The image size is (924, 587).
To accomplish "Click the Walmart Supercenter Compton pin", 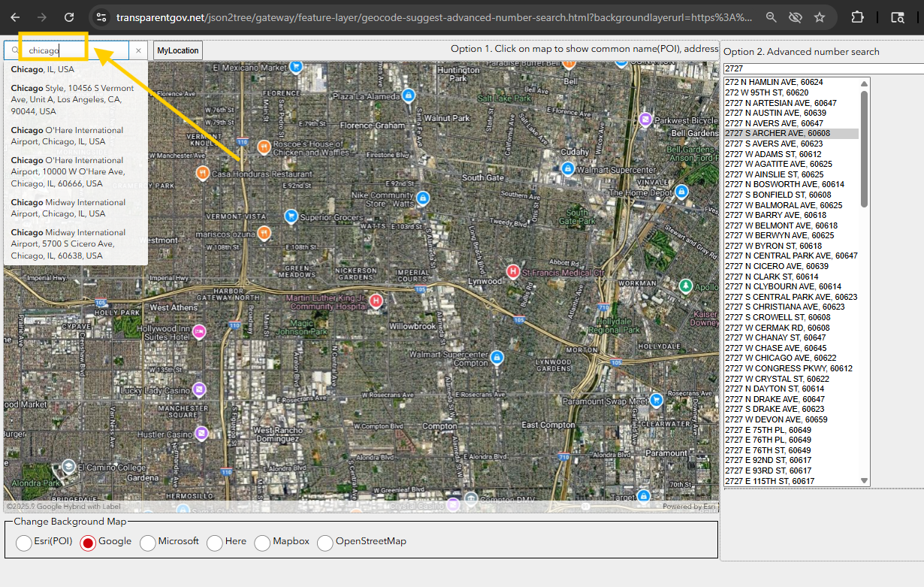I will [x=497, y=357].
